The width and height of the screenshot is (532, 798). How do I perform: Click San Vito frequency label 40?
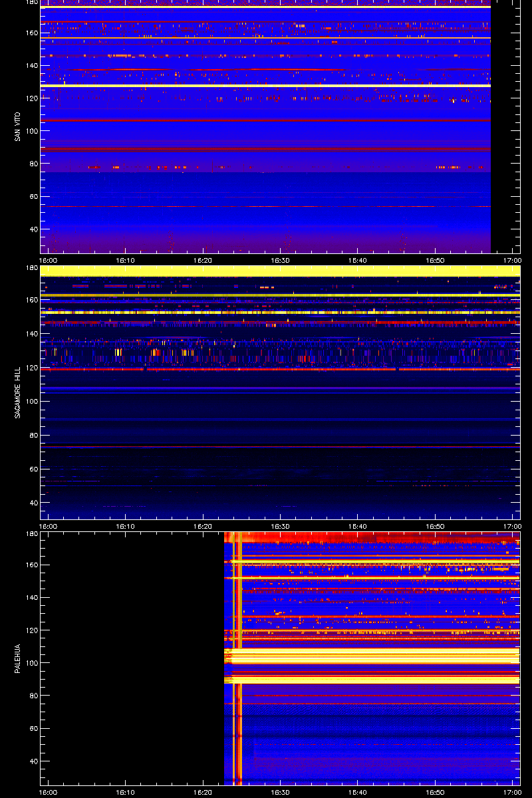click(33, 229)
